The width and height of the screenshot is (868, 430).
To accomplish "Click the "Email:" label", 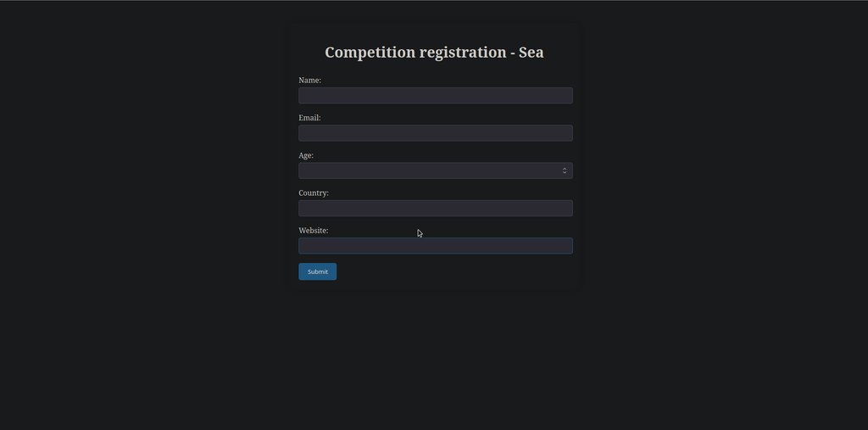I will [309, 118].
